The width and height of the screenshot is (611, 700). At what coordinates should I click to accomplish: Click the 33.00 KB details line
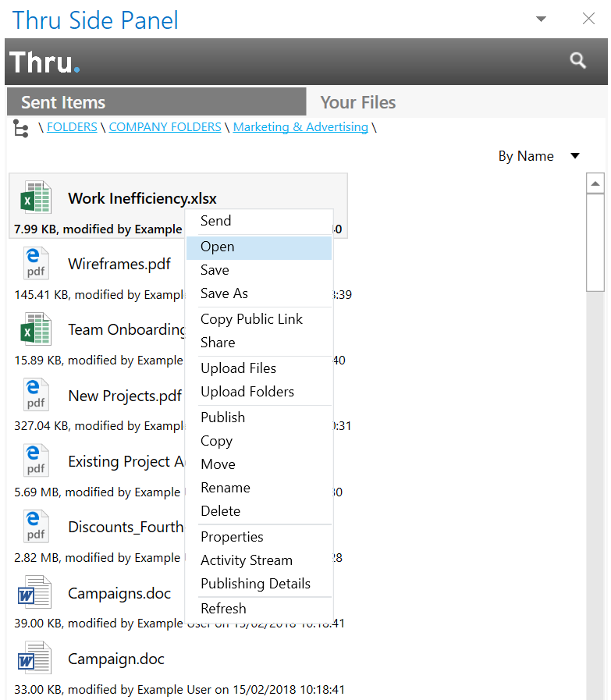179,690
